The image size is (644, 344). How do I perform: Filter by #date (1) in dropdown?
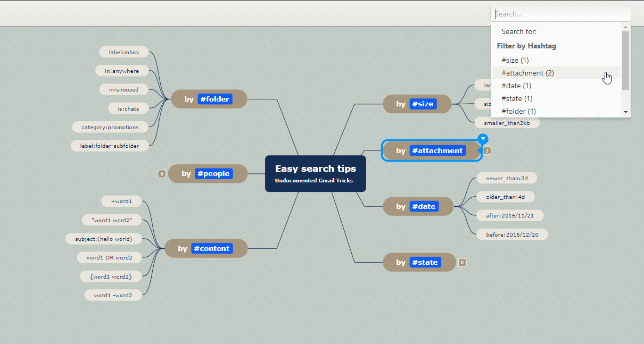pos(556,86)
